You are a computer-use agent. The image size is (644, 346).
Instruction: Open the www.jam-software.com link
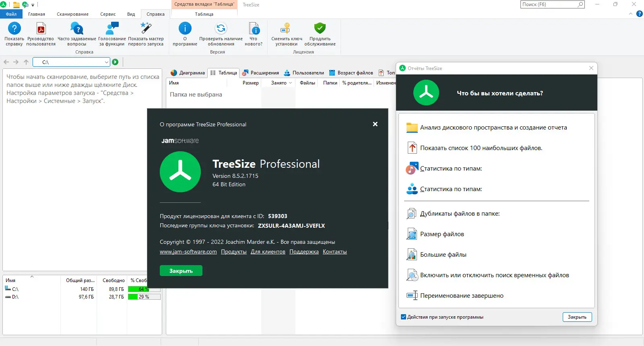[188, 252]
